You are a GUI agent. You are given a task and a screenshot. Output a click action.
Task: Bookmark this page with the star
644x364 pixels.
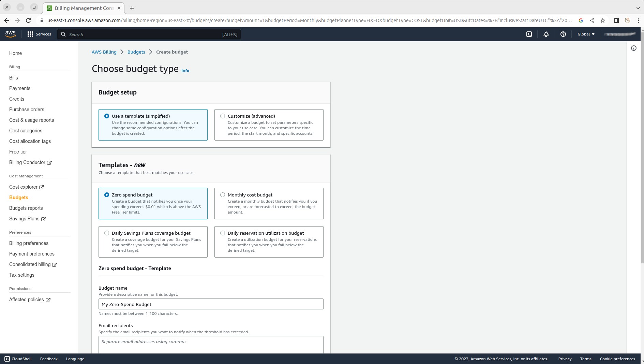(603, 20)
